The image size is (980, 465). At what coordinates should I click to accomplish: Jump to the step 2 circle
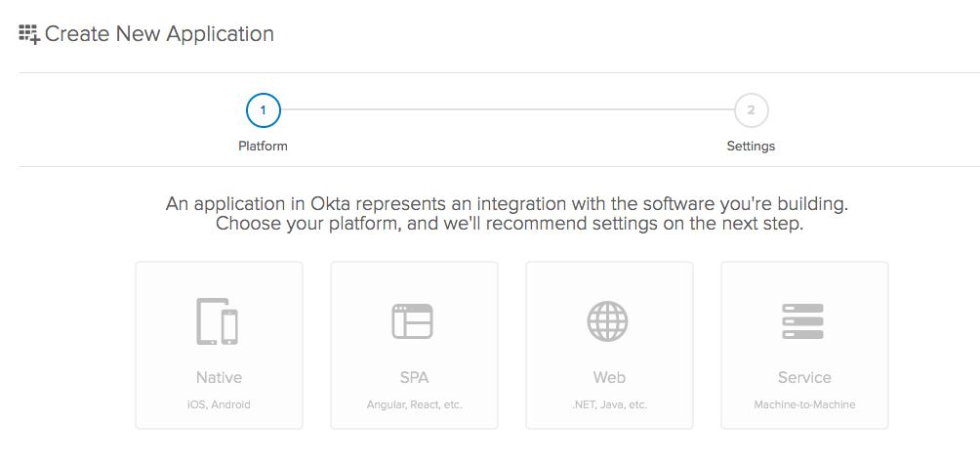[751, 110]
